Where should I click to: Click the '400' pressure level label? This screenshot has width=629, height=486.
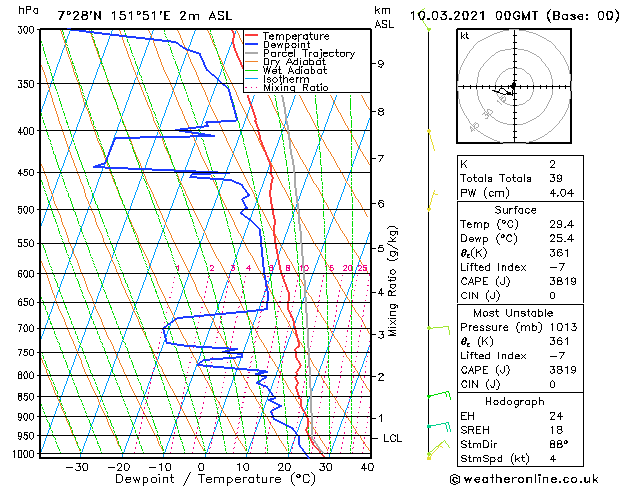click(28, 131)
